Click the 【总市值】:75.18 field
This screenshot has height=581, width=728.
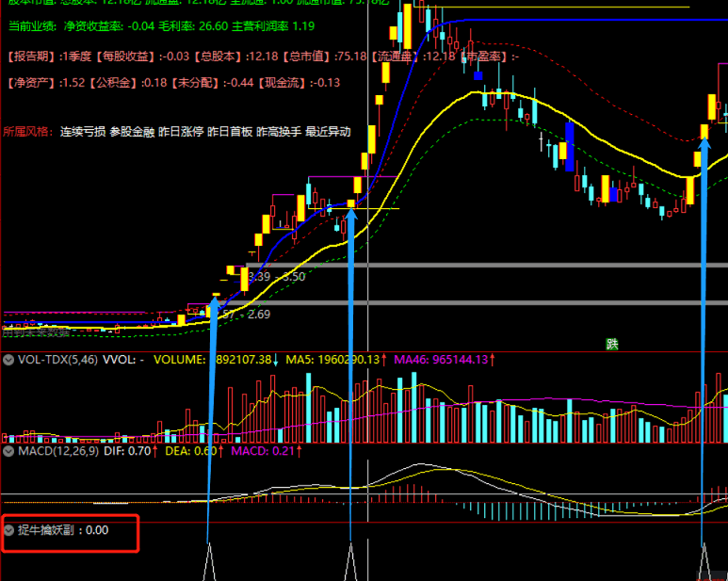click(x=324, y=56)
